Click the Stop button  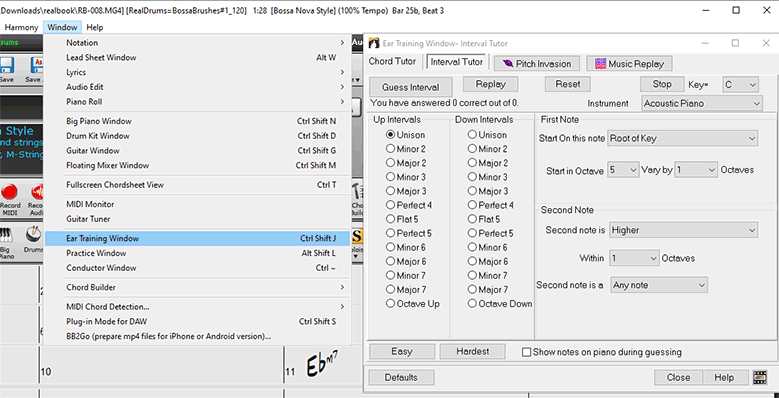pos(662,84)
